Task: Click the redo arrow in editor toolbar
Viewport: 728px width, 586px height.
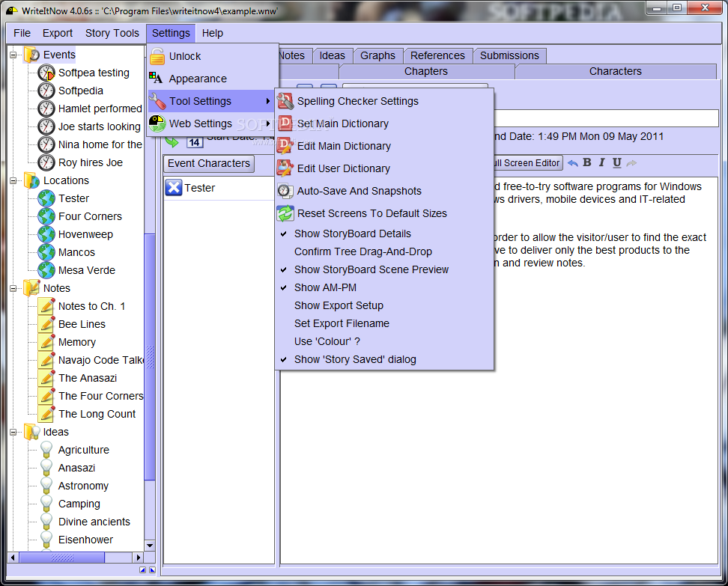Action: pos(631,163)
